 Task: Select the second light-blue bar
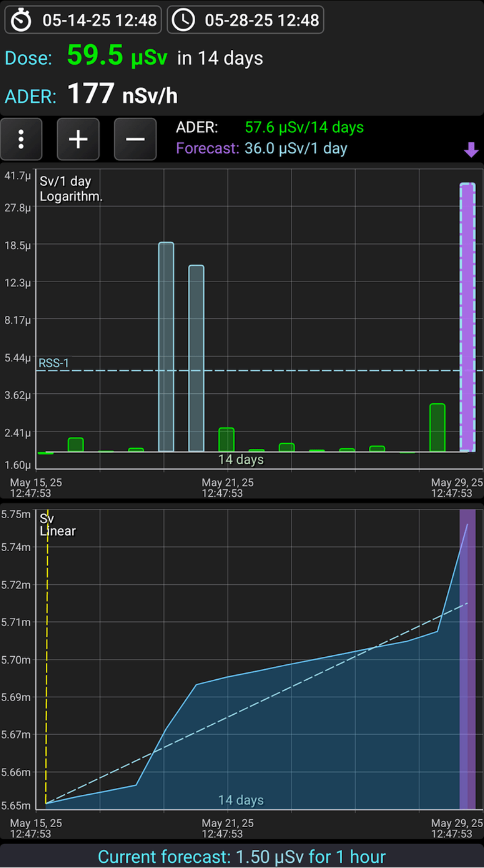coord(196,359)
